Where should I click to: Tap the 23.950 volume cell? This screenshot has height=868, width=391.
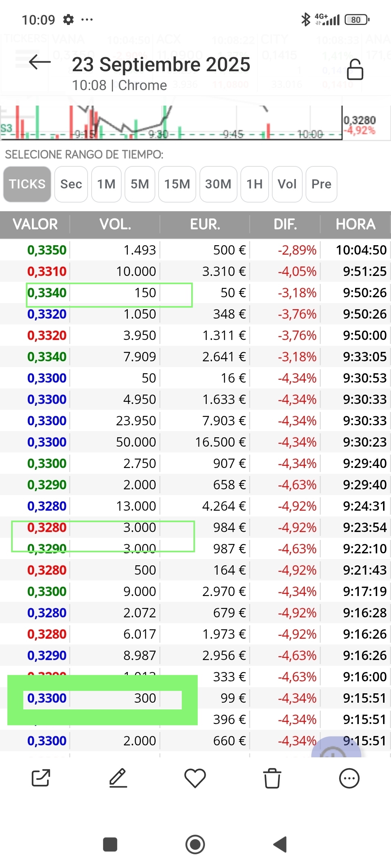click(136, 421)
